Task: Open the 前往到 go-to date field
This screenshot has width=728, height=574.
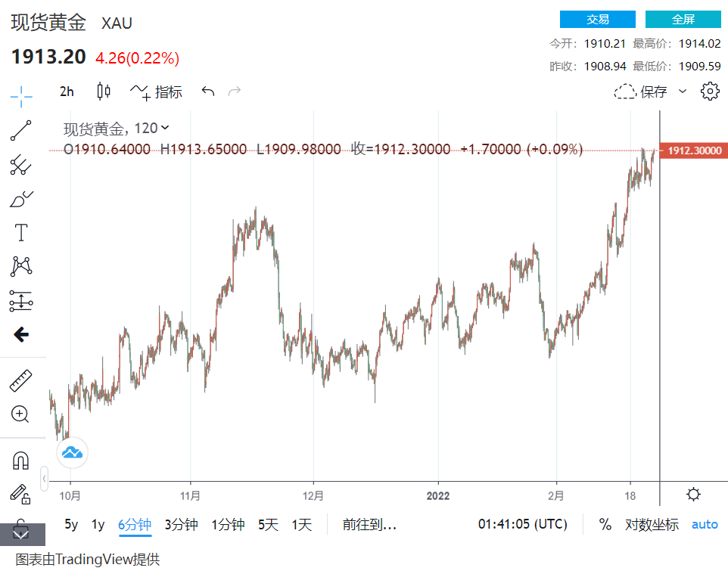Action: coord(369,524)
